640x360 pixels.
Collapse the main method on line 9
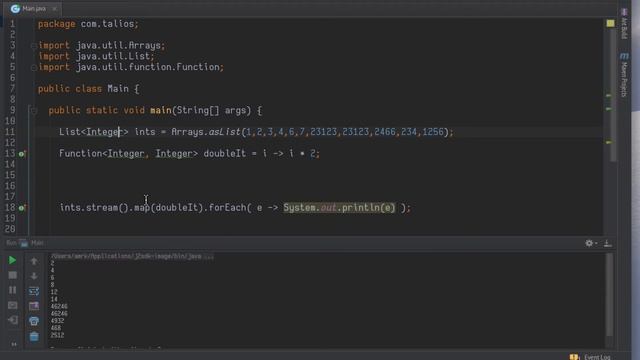click(x=34, y=110)
